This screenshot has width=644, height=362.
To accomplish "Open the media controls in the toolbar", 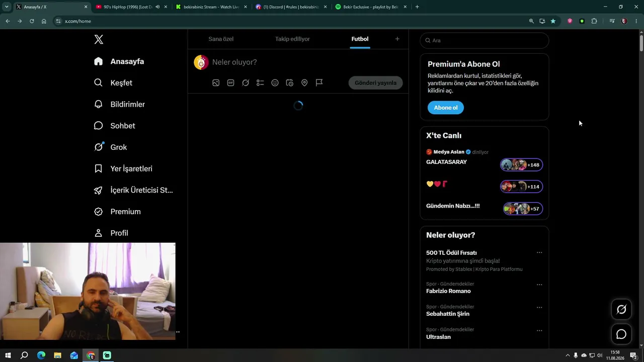I will [x=612, y=21].
